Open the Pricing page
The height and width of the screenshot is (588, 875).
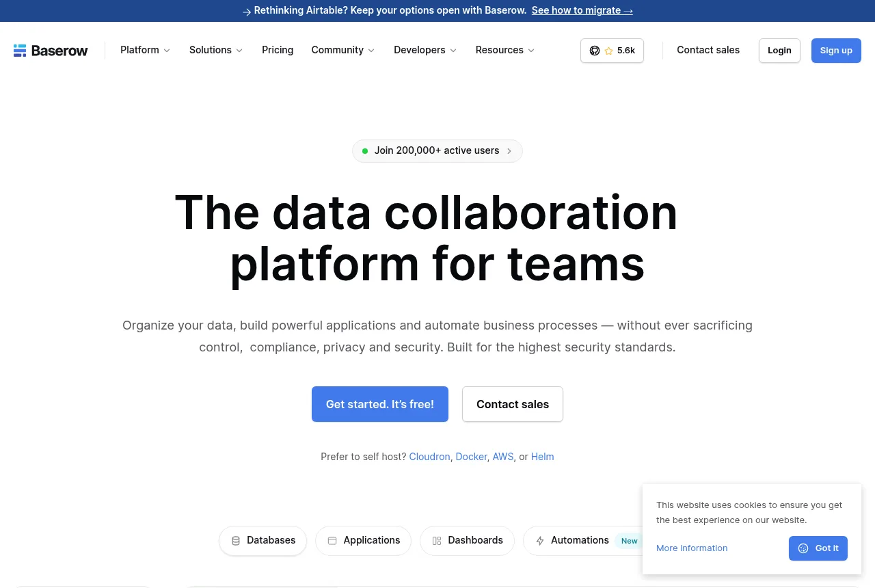click(x=278, y=50)
